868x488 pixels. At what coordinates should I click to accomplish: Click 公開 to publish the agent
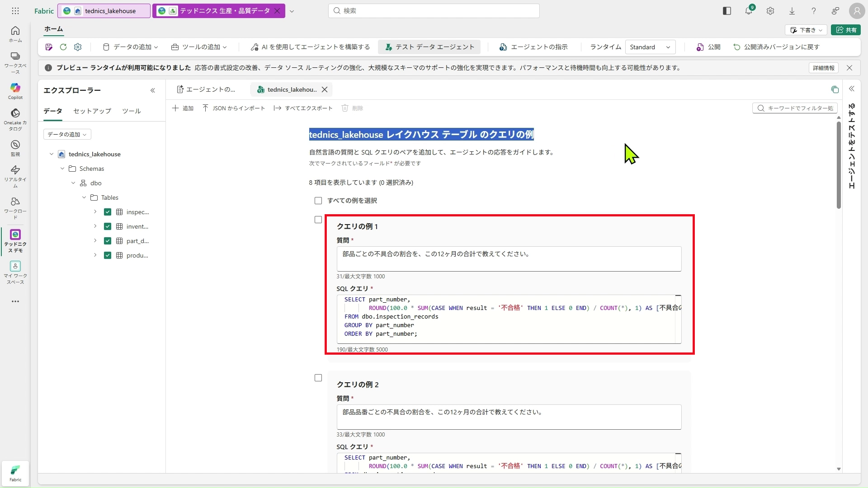point(708,47)
